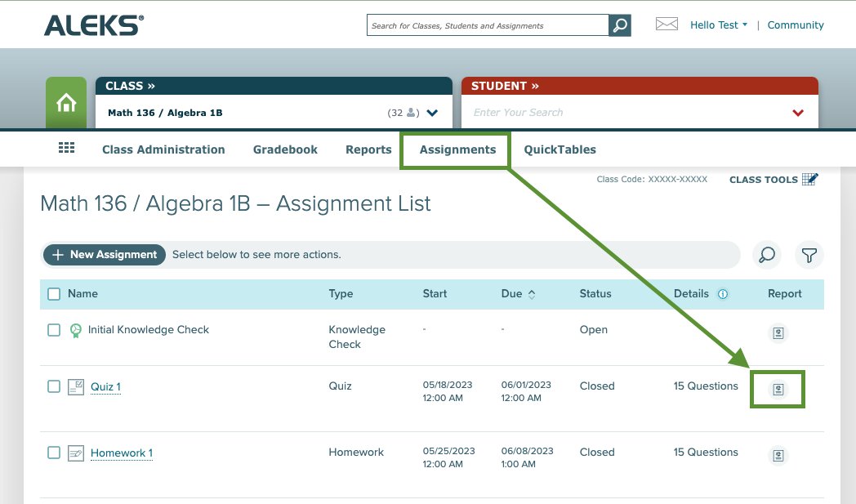856x504 pixels.
Task: Click the New Assignment button
Action: click(x=105, y=255)
